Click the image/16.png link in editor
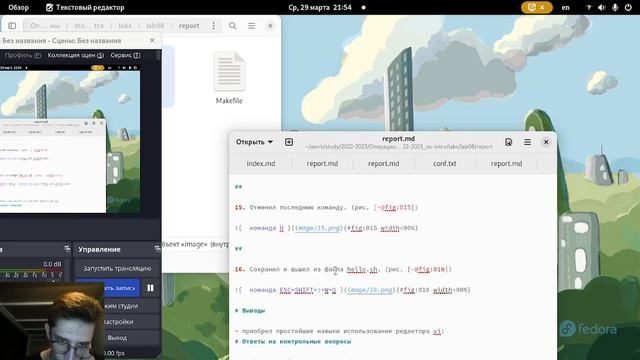Image resolution: width=640 pixels, height=360 pixels. coord(369,290)
